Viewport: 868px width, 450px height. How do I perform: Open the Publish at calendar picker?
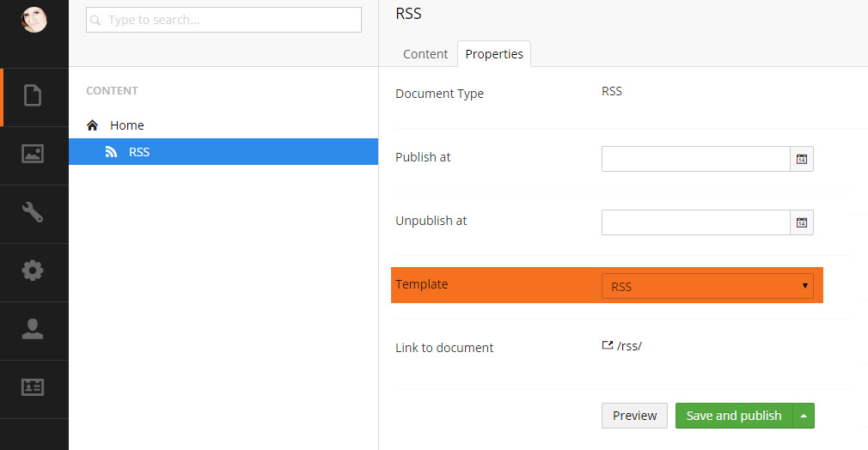click(x=801, y=159)
